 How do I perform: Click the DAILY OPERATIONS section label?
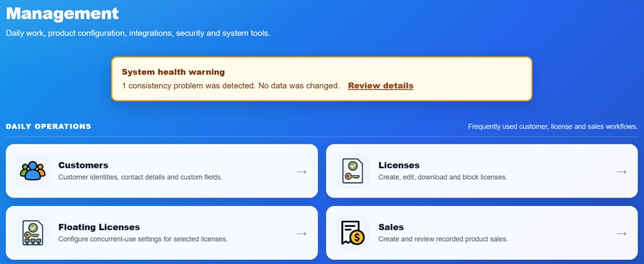48,126
